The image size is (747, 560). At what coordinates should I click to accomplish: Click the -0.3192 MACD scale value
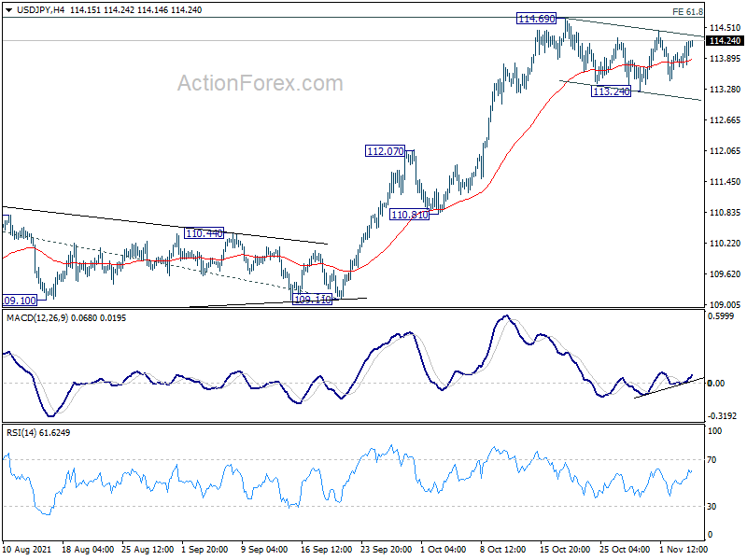click(x=723, y=415)
